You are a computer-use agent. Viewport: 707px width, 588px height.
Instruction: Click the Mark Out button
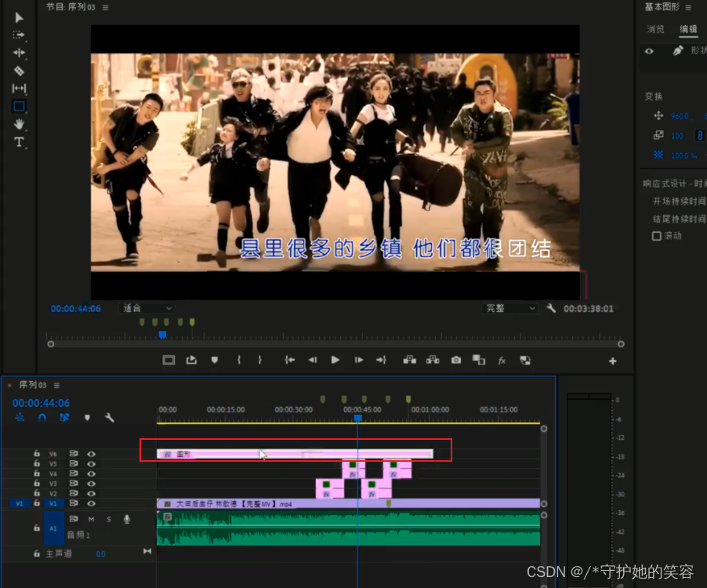[x=259, y=360]
